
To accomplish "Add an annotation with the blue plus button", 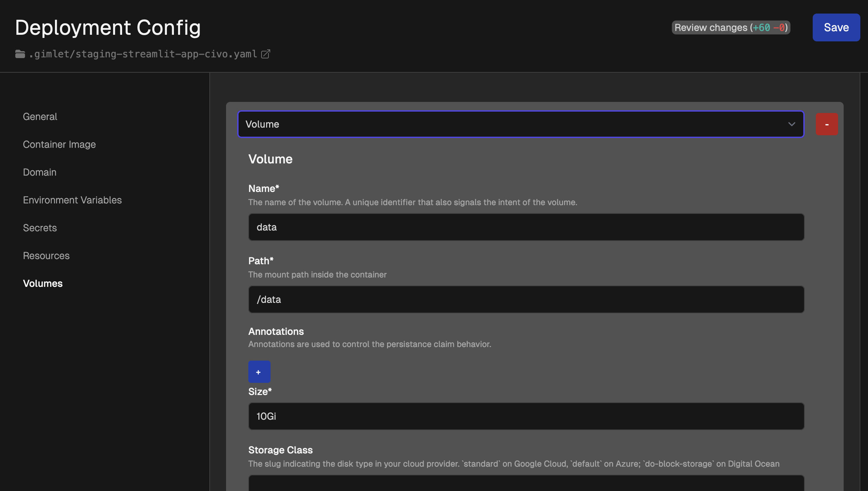I will pyautogui.click(x=259, y=372).
